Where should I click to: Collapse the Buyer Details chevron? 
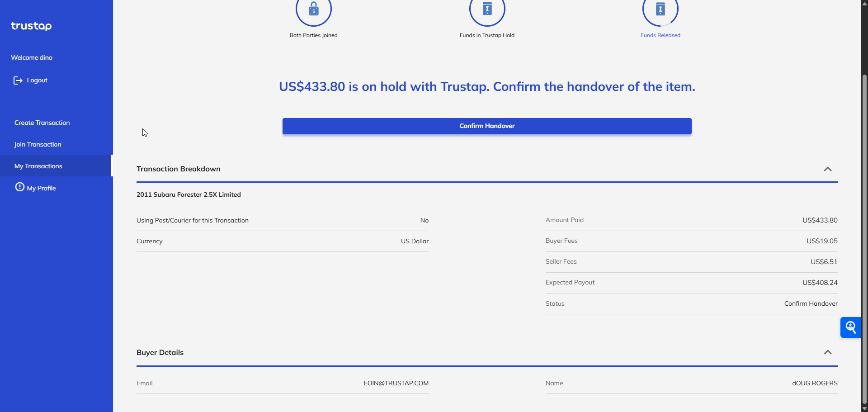tap(827, 352)
